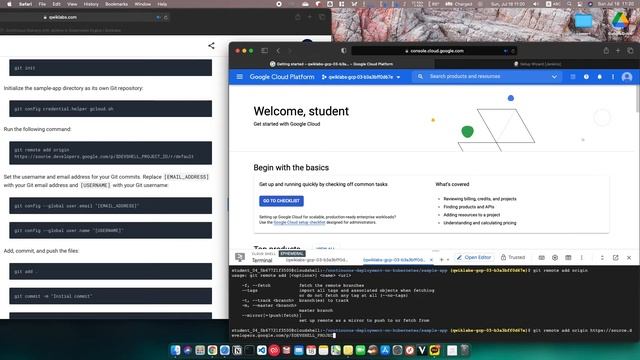Click the Search products and resources field
The image size is (640, 360).
[x=486, y=76]
